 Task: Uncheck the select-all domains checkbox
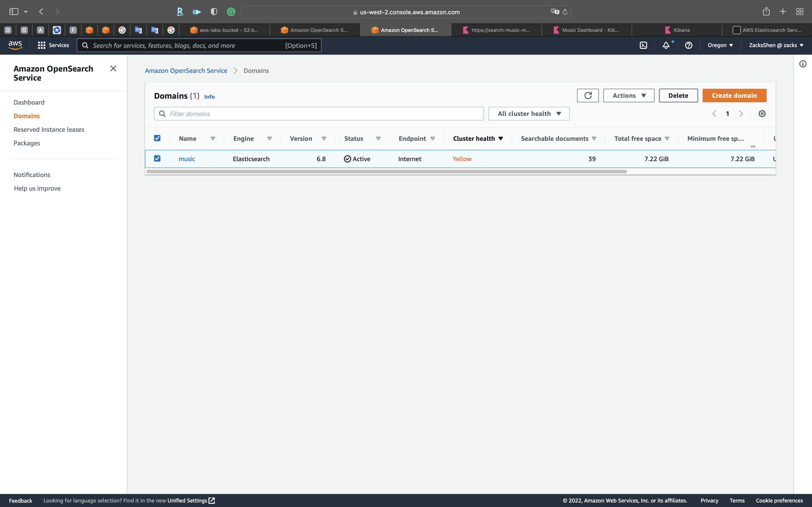pos(157,138)
